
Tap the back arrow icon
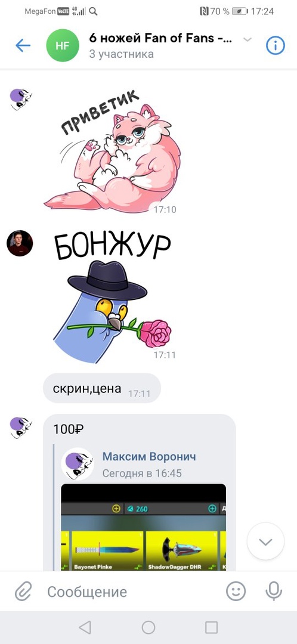[23, 45]
